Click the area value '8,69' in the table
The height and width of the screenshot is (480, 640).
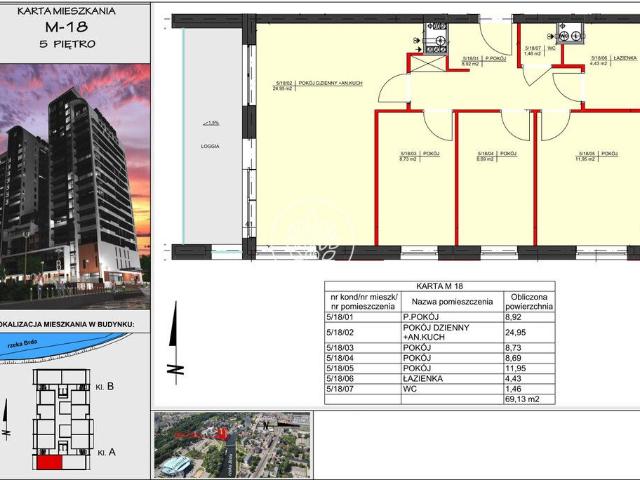coord(513,358)
